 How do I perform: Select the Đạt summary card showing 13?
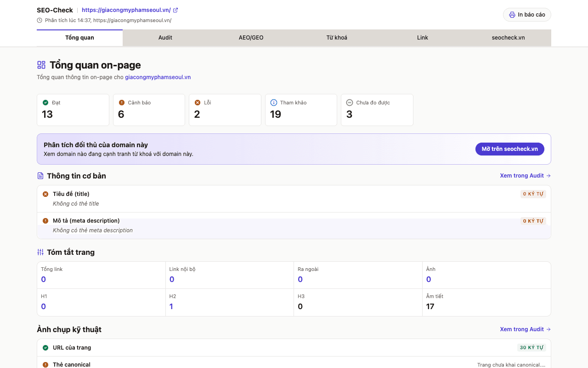tap(73, 110)
